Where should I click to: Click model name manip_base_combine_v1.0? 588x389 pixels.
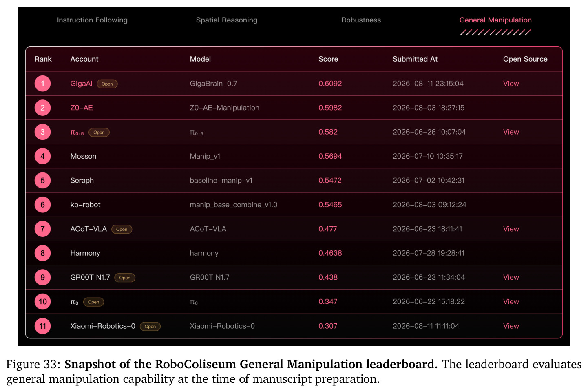tap(234, 205)
